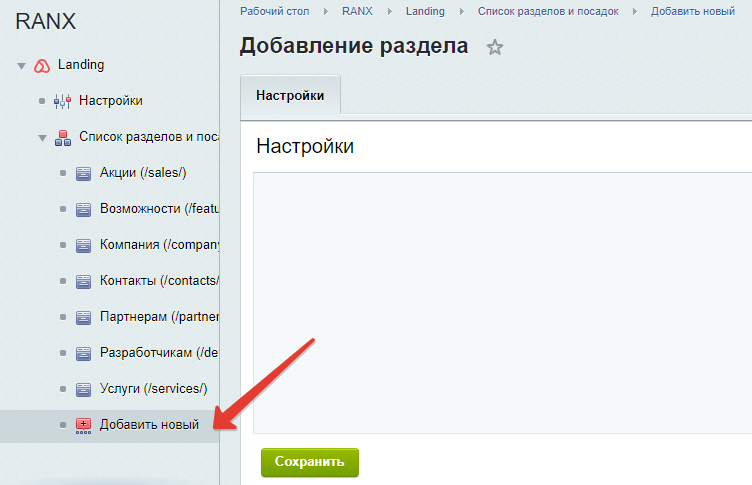Add page to favorites with star icon

pyautogui.click(x=494, y=47)
